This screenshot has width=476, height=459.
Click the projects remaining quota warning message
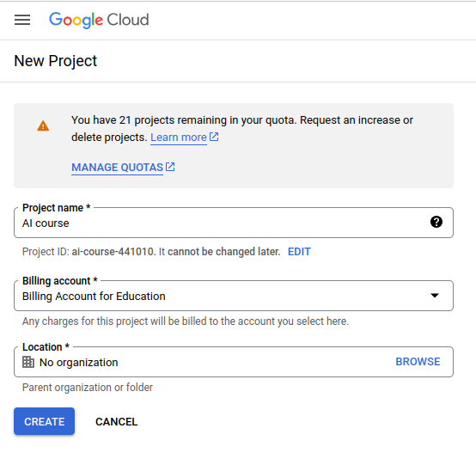click(242, 128)
